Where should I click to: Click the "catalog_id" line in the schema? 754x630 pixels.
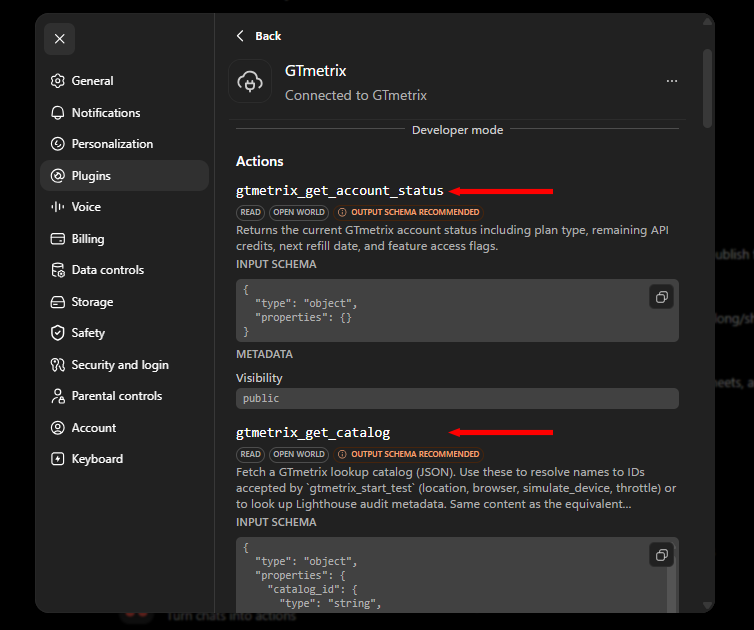click(312, 590)
